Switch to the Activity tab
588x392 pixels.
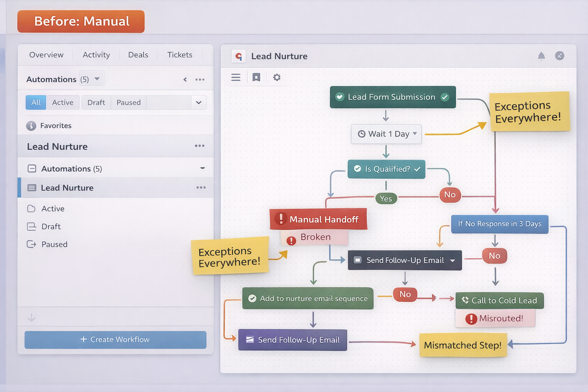point(96,55)
